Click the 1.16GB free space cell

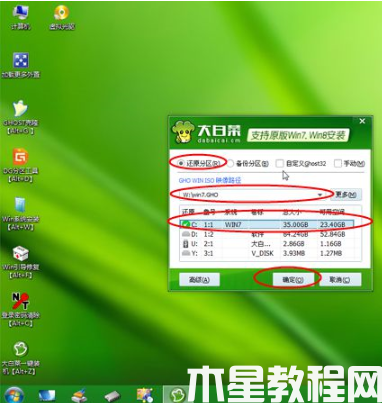coord(330,244)
